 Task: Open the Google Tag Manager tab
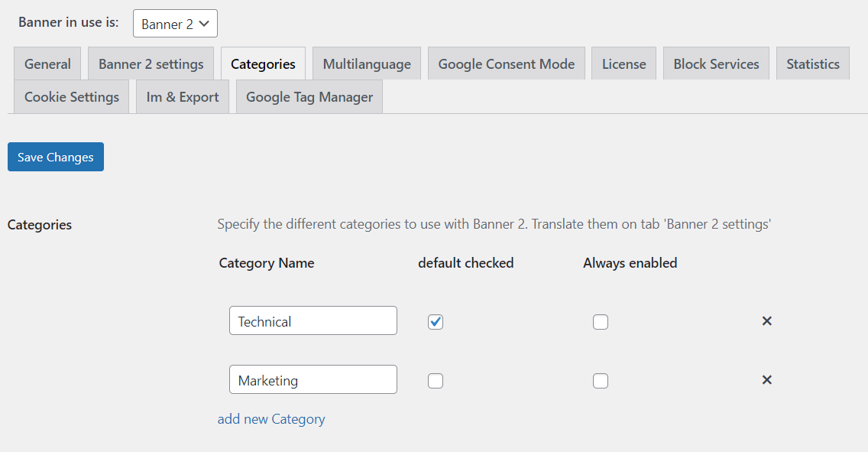tap(309, 96)
